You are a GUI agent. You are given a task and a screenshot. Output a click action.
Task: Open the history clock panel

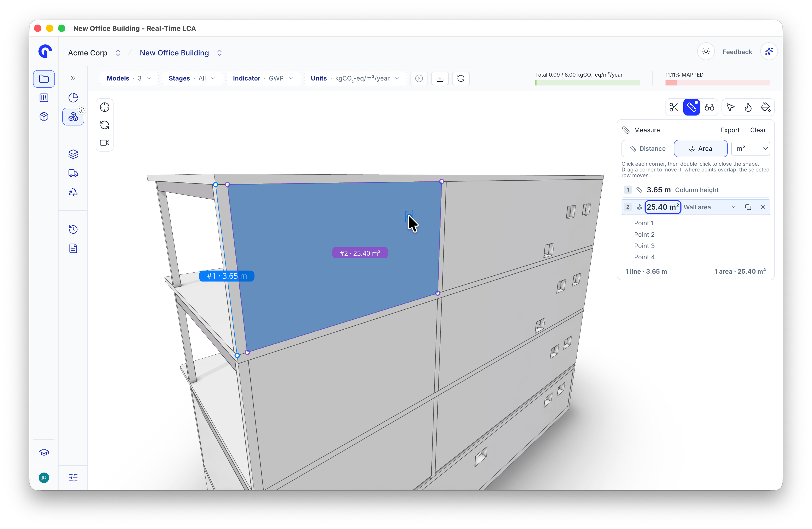(73, 229)
